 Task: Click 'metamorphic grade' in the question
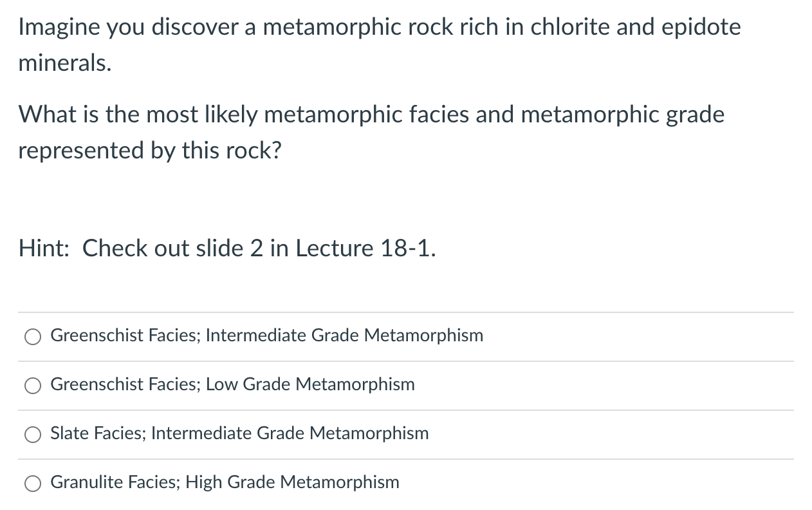click(x=622, y=115)
